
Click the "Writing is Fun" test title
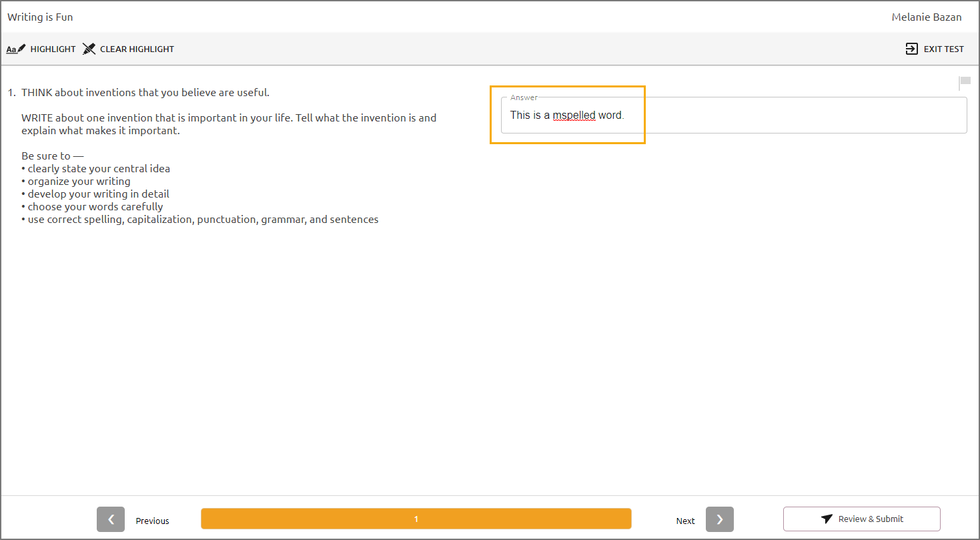point(40,17)
